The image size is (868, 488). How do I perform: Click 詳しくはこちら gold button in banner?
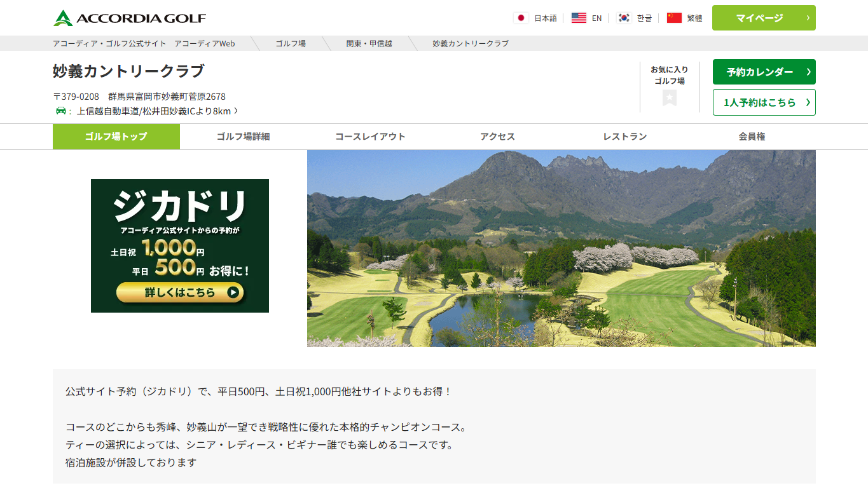click(x=180, y=292)
